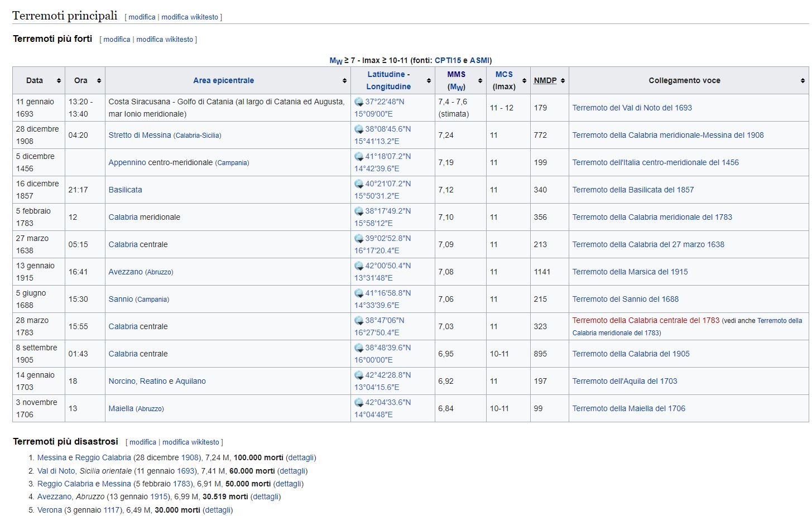Click globe icon in the Stretto di Messina row
The image size is (812, 516).
click(x=359, y=129)
